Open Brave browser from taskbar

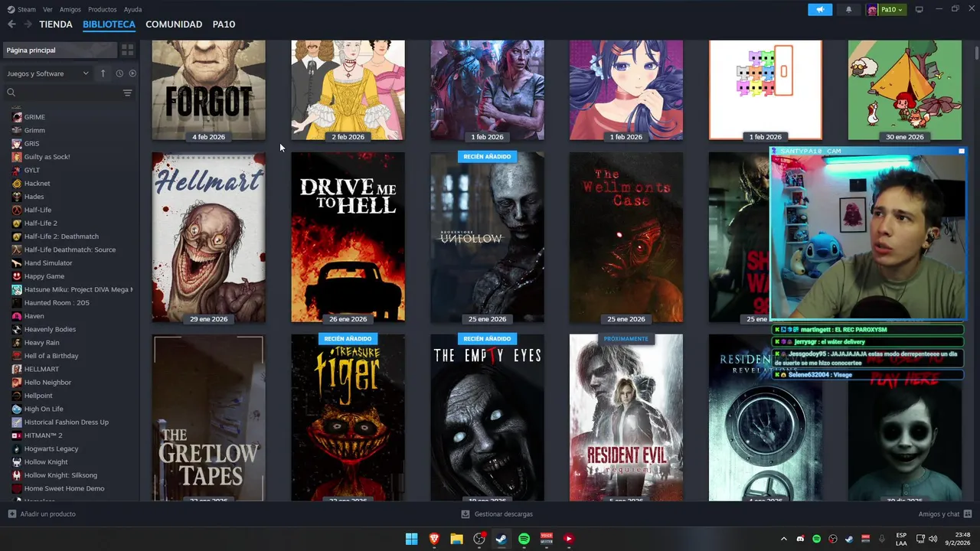tap(434, 539)
